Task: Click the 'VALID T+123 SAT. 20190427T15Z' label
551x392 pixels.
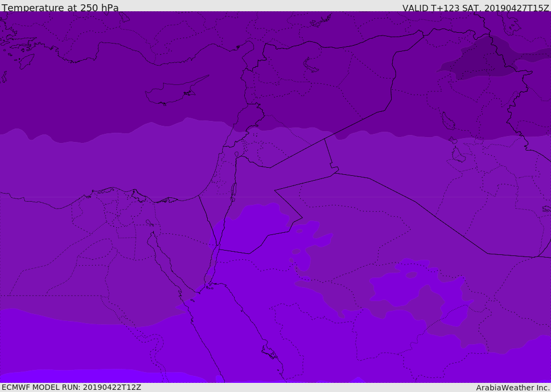Action: pyautogui.click(x=476, y=8)
